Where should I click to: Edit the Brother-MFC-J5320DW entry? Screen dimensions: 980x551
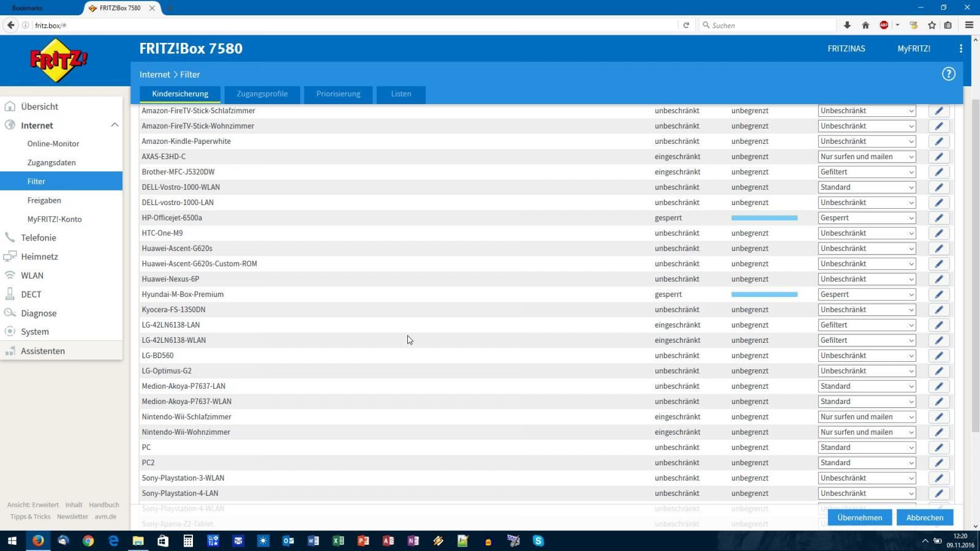tap(938, 172)
